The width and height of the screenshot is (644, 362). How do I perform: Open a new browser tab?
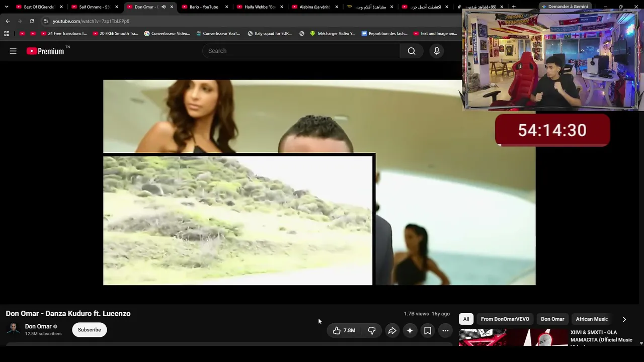click(514, 7)
